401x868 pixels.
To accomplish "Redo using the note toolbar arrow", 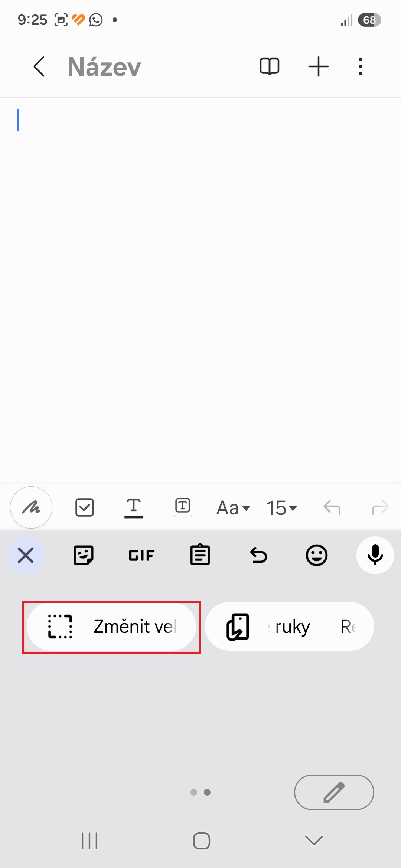I will click(380, 507).
